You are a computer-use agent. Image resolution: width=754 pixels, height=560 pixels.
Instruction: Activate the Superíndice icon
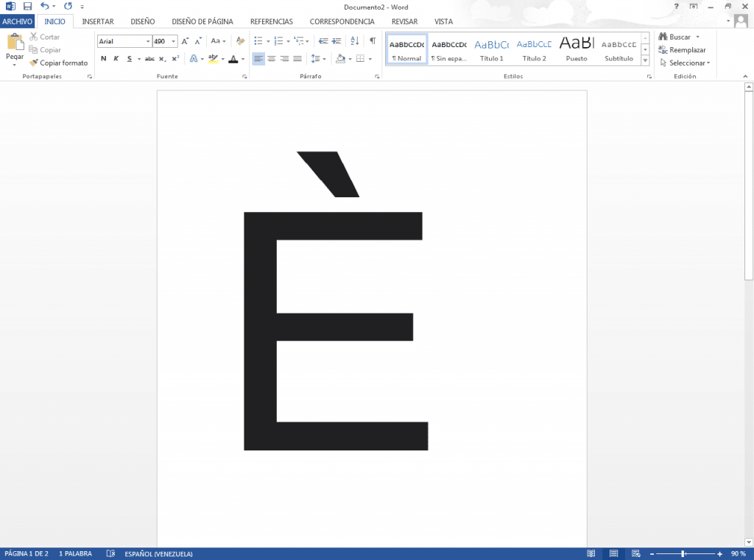[x=174, y=57]
